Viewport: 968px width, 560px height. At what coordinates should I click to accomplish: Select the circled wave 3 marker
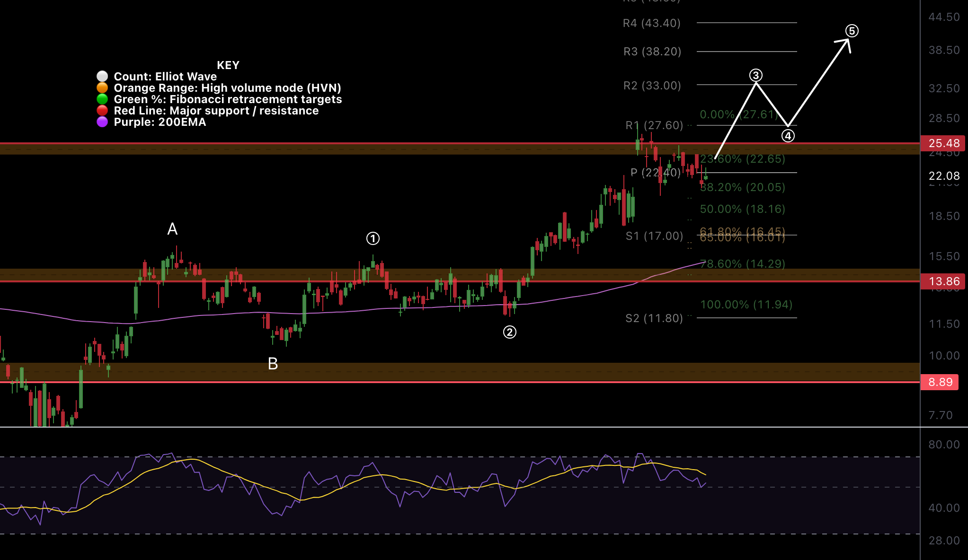755,75
